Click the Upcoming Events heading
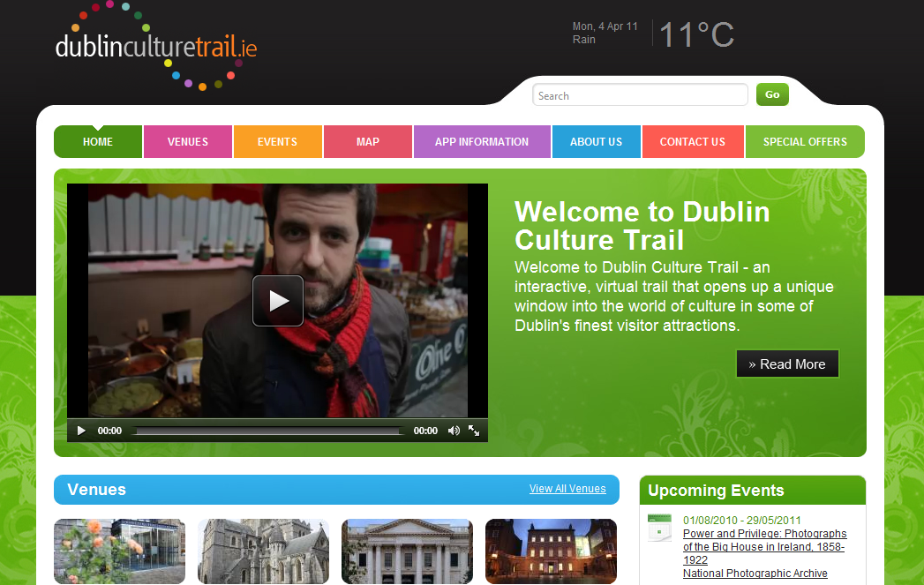 tap(716, 491)
